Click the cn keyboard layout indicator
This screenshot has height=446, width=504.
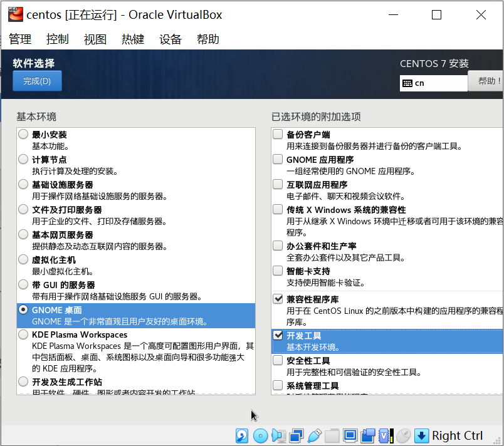pos(433,83)
